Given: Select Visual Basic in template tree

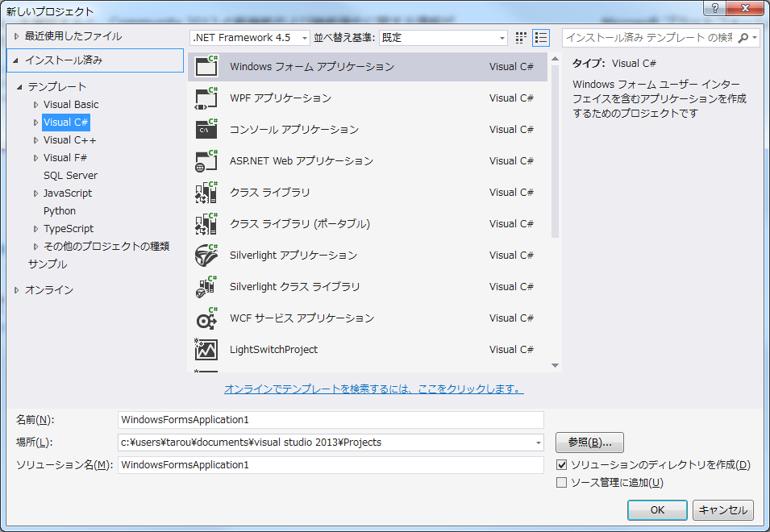Looking at the screenshot, I should [71, 105].
